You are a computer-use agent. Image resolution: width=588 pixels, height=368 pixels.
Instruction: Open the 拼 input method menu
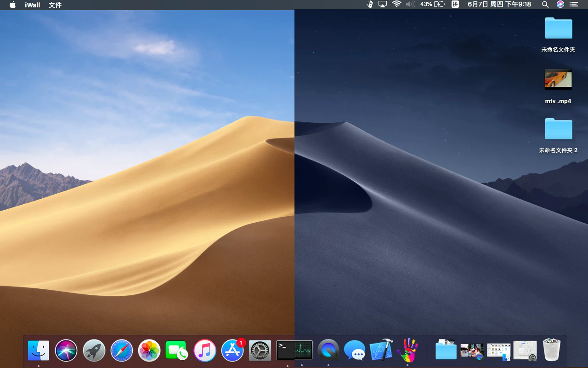click(455, 4)
